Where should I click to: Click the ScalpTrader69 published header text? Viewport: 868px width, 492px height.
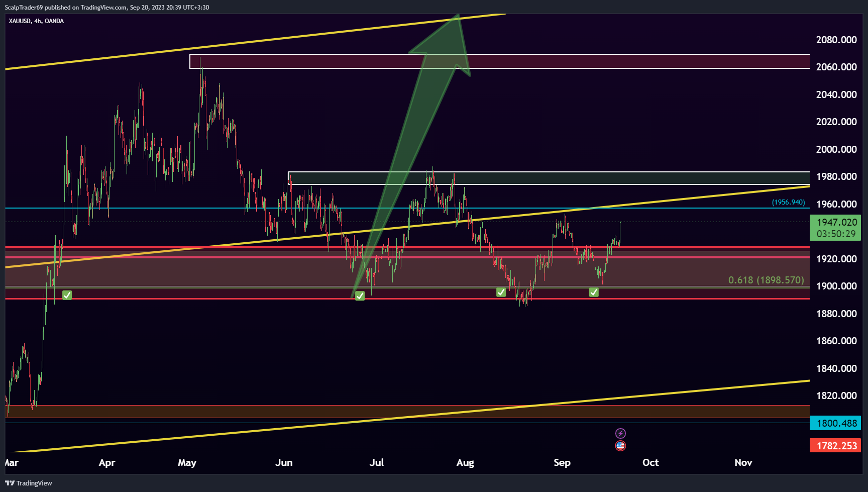[x=107, y=8]
